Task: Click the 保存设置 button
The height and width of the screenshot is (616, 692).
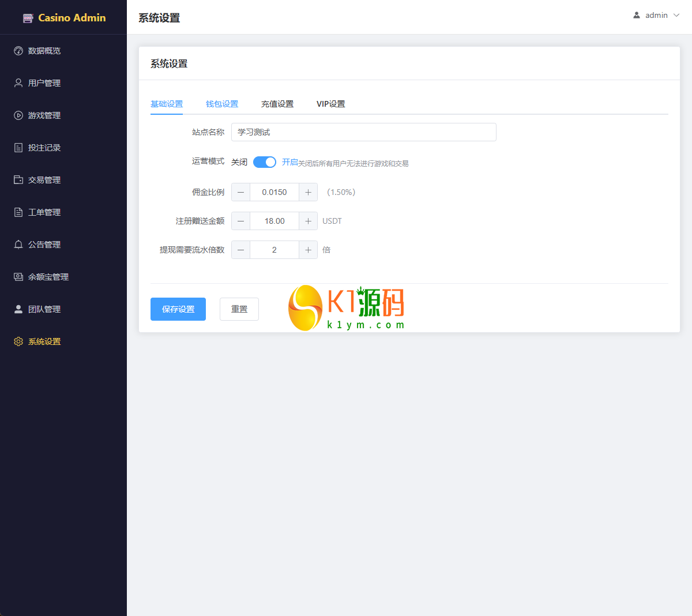Action: [178, 309]
